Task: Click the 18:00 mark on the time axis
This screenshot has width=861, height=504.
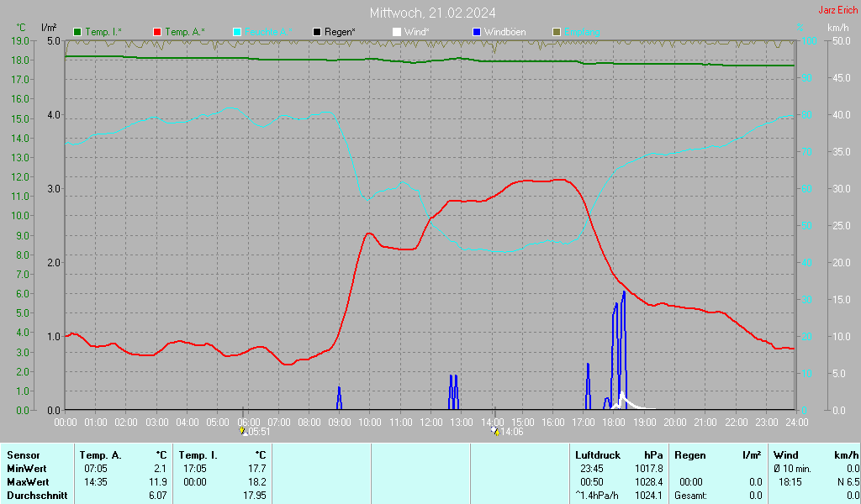Action: click(614, 423)
